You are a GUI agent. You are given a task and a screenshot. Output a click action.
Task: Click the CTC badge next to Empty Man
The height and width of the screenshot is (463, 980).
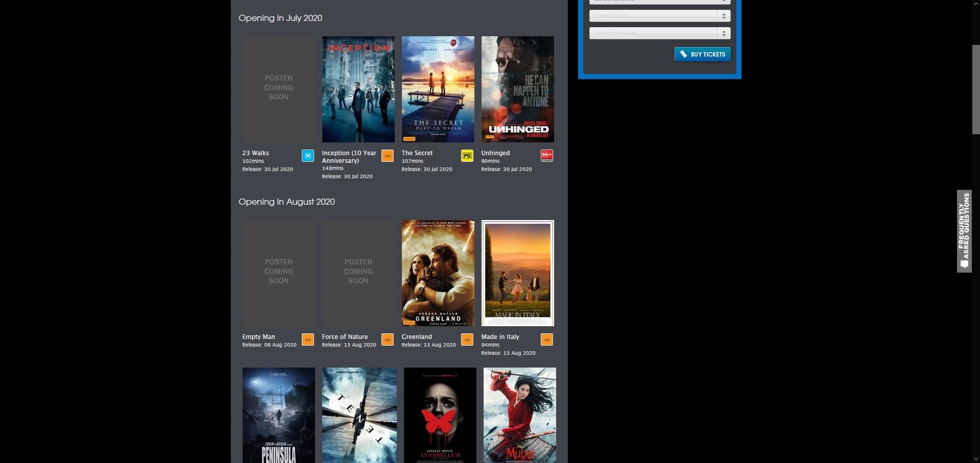click(307, 339)
